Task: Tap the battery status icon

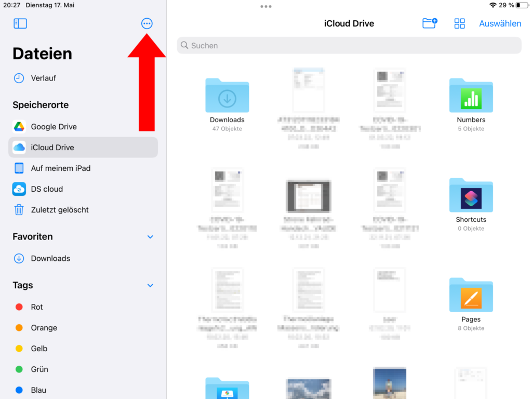Action: [522, 5]
